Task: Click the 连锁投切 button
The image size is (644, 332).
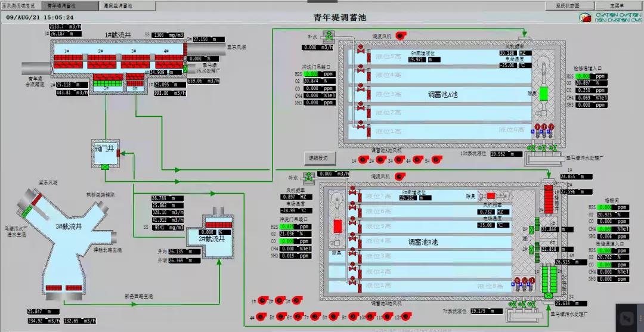Action: click(320, 158)
